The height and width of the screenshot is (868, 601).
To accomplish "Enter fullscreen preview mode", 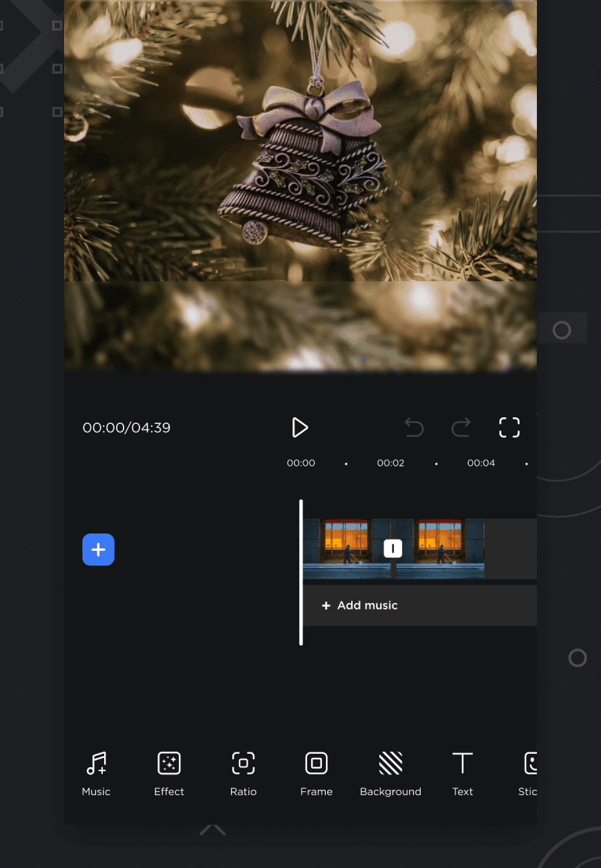I will pyautogui.click(x=509, y=427).
